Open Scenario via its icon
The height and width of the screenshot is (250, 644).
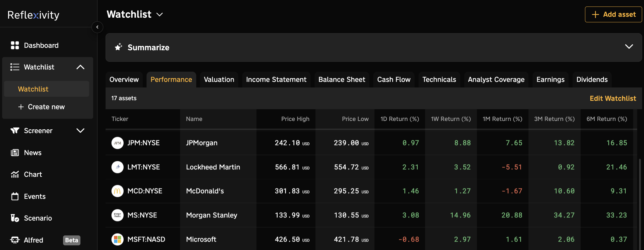(x=15, y=218)
